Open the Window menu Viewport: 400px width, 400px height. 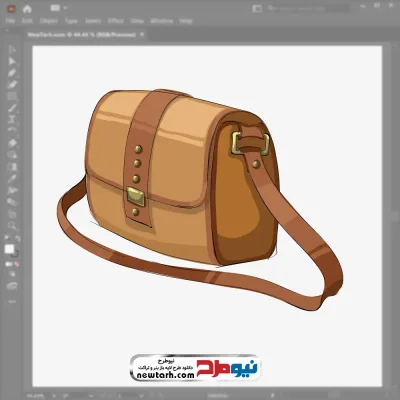162,21
